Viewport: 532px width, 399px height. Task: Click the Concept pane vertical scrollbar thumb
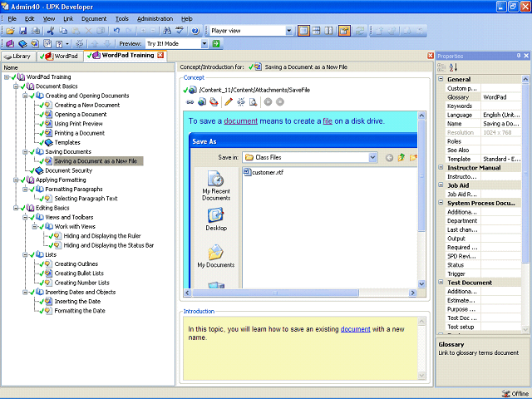[421, 176]
